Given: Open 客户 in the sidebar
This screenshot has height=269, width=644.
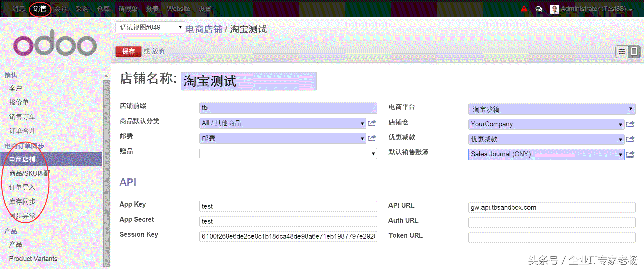Looking at the screenshot, I should (x=16, y=88).
